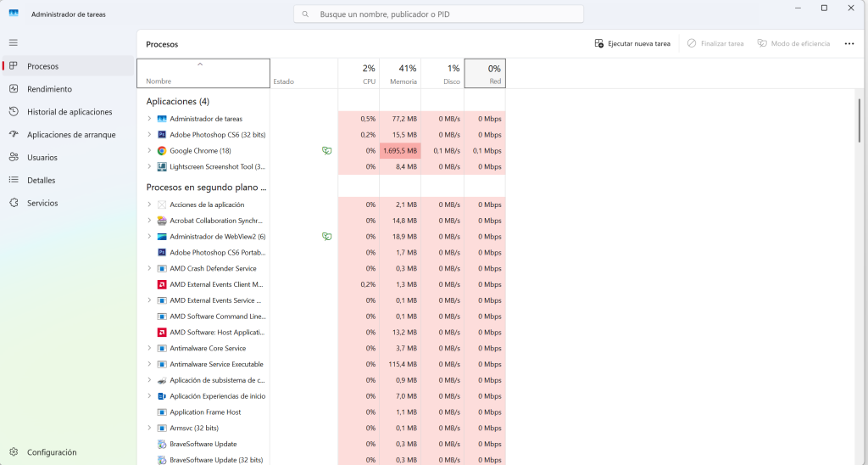Viewport: 868px width, 465px height.
Task: Click AMD External Events Client icon
Action: point(162,284)
